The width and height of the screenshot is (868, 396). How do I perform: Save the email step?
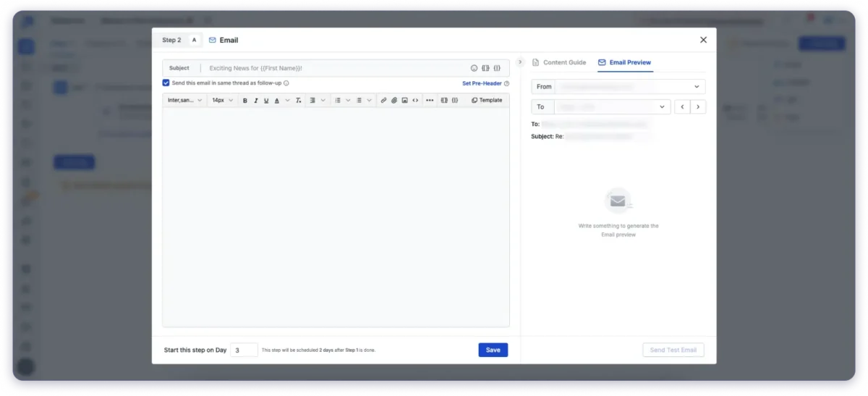coord(493,350)
